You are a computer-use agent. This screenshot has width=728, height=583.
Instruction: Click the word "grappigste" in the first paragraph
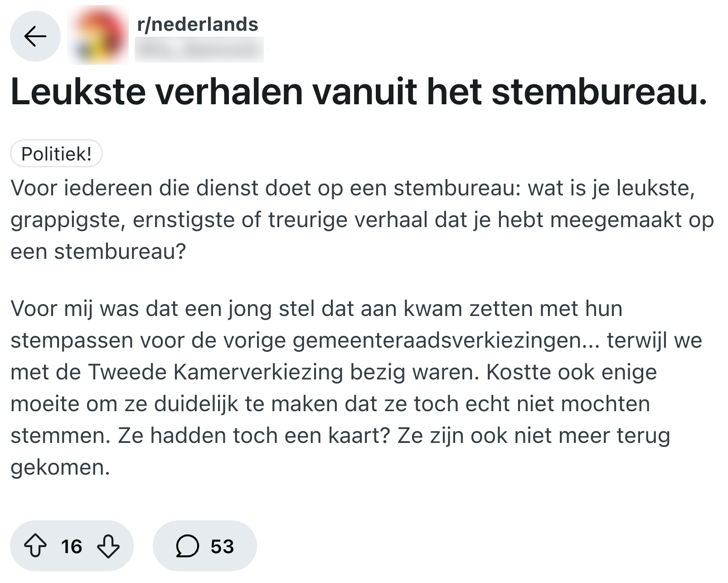pyautogui.click(x=66, y=220)
